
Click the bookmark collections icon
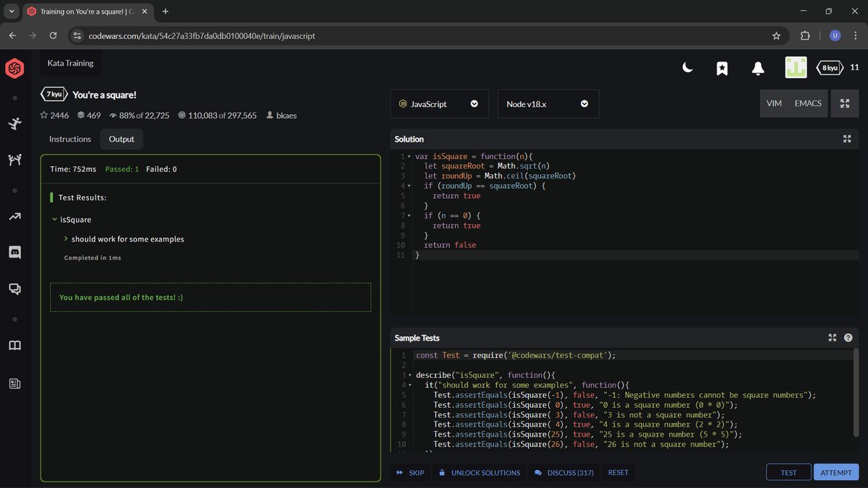721,67
